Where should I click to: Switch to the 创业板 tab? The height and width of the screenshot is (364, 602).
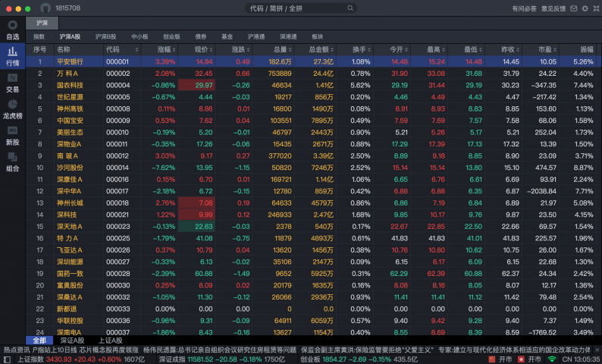click(171, 36)
